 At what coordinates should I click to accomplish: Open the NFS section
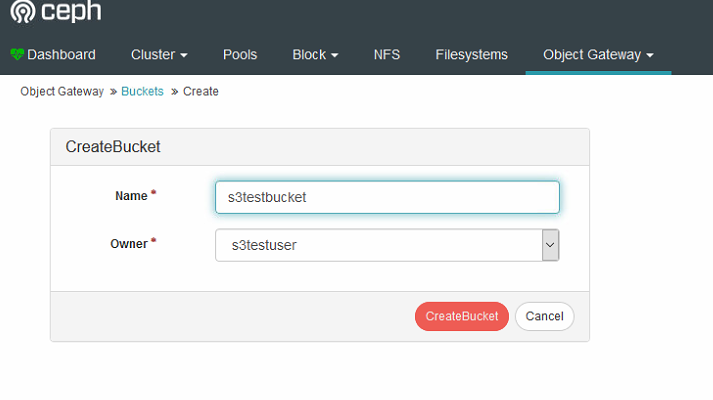point(387,55)
